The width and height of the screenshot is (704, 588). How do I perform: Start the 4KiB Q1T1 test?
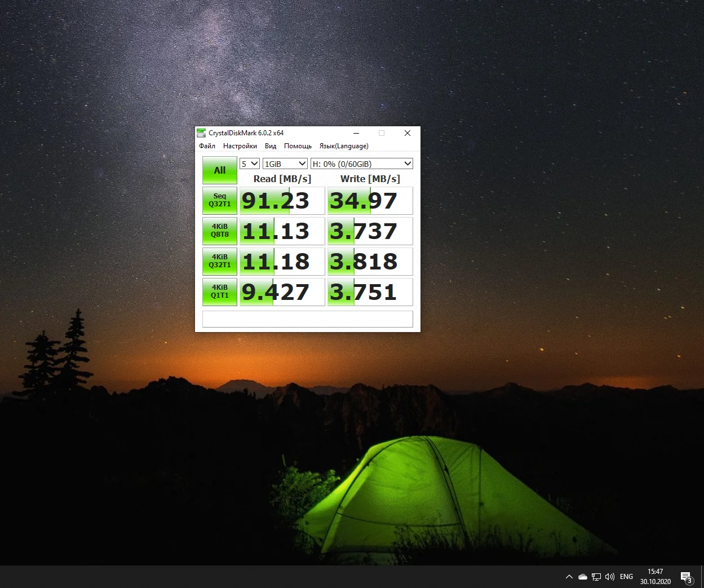220,292
